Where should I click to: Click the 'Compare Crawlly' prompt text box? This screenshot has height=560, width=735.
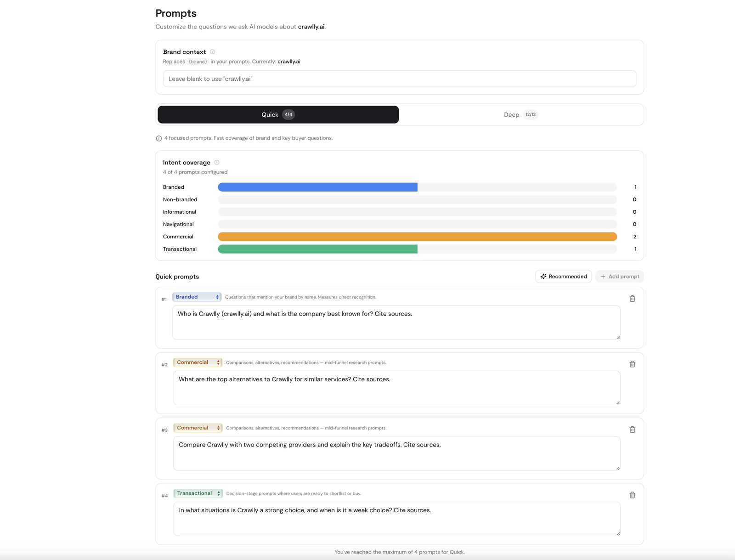(x=396, y=453)
